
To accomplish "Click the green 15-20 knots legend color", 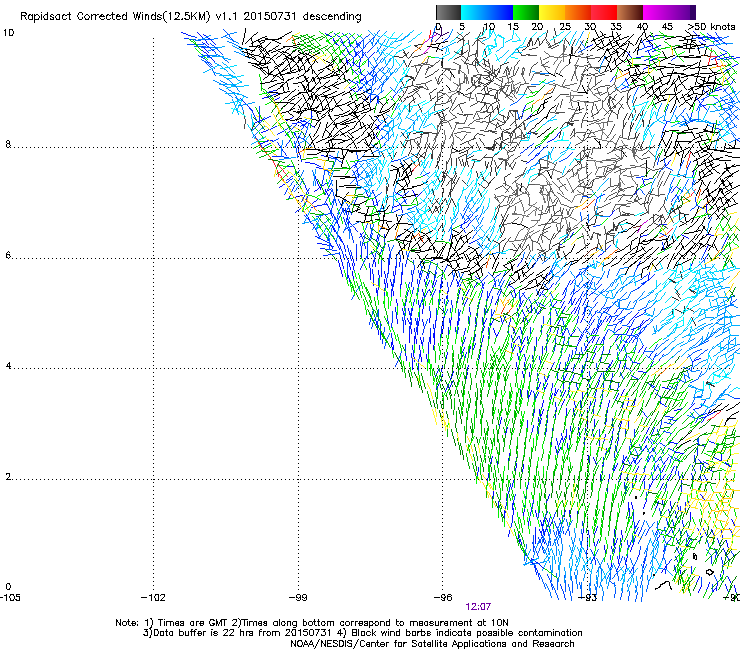I will pyautogui.click(x=526, y=12).
